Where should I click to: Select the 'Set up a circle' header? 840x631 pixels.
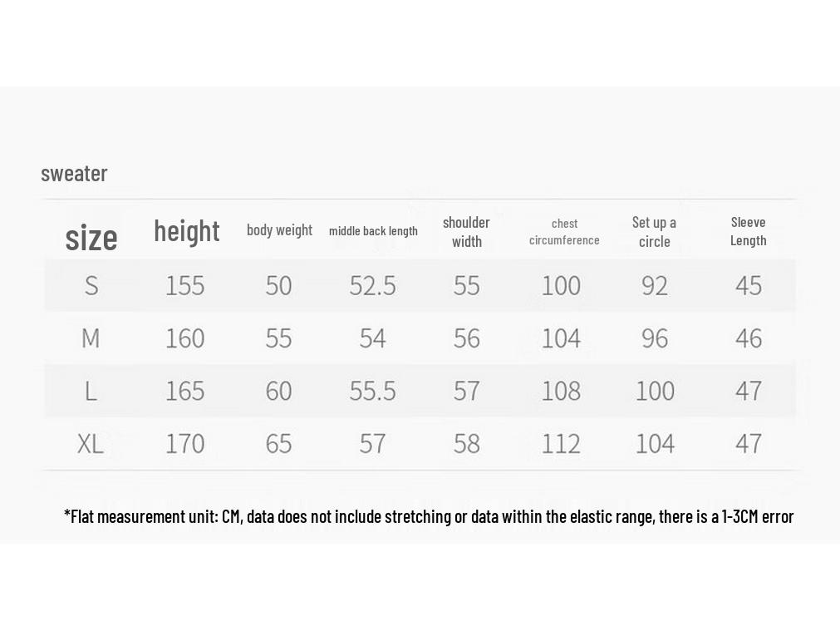654,232
